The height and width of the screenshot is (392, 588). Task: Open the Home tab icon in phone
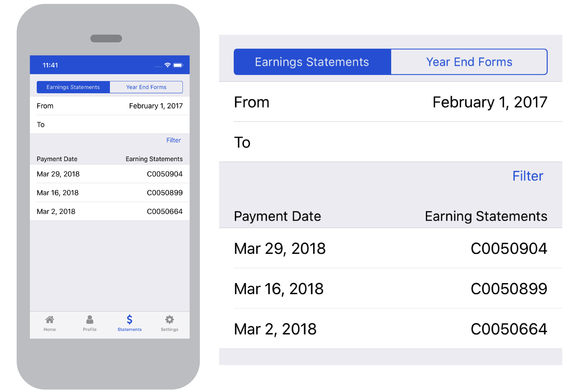click(x=50, y=319)
